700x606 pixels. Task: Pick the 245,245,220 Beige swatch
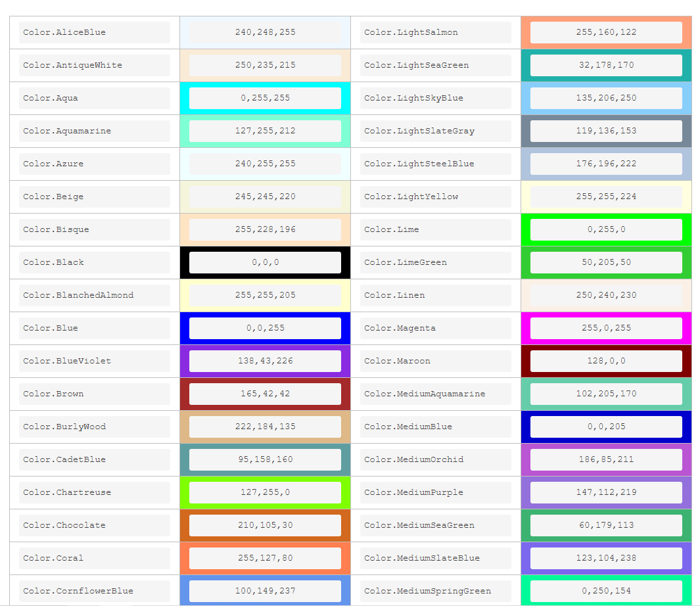point(265,197)
